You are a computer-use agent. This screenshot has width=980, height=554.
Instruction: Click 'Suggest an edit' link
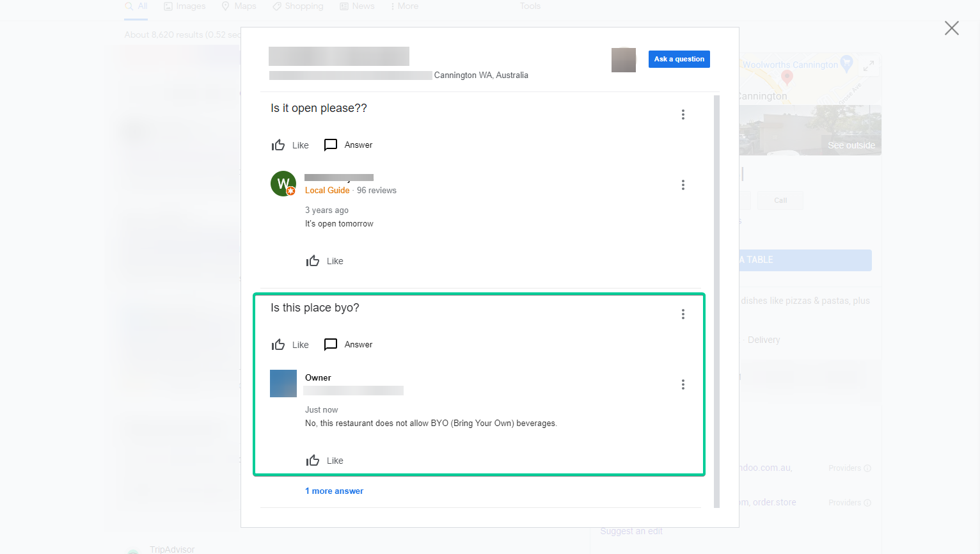click(x=631, y=532)
